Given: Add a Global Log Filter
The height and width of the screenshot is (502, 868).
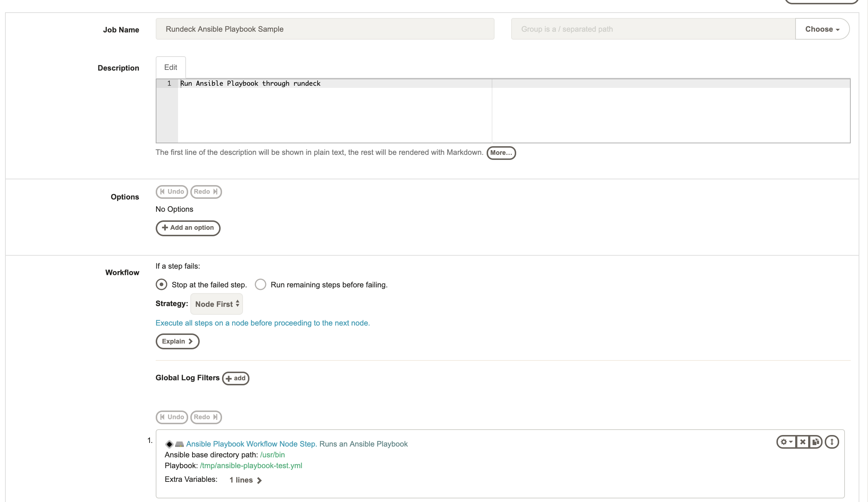Looking at the screenshot, I should coord(235,378).
